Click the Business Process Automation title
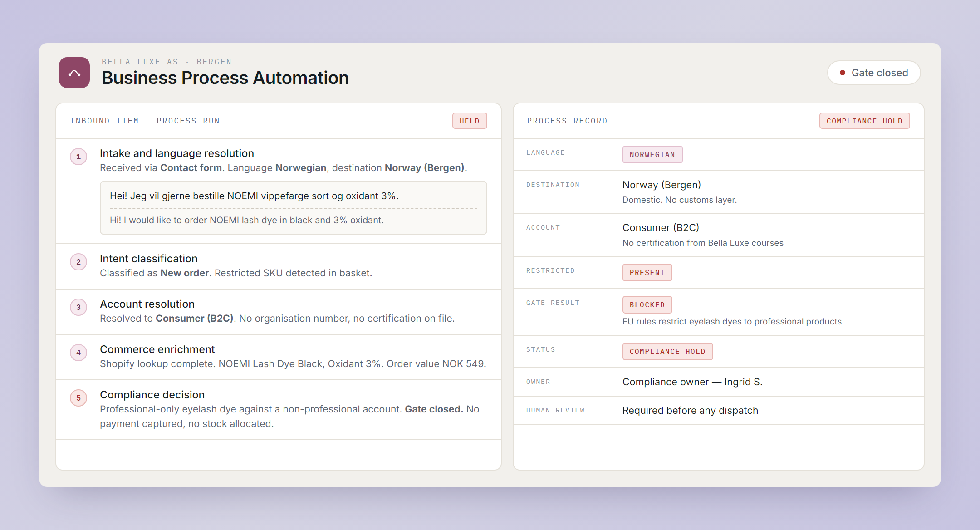This screenshot has height=530, width=980. point(225,78)
